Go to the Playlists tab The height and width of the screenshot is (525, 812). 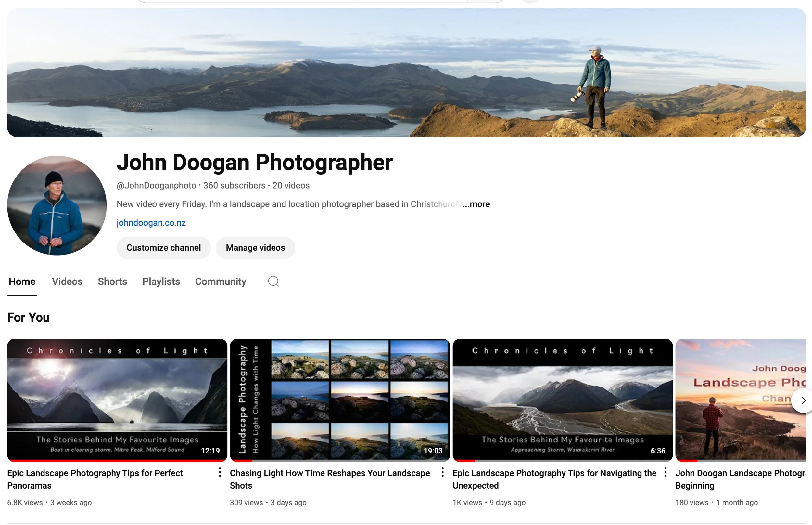pos(161,282)
